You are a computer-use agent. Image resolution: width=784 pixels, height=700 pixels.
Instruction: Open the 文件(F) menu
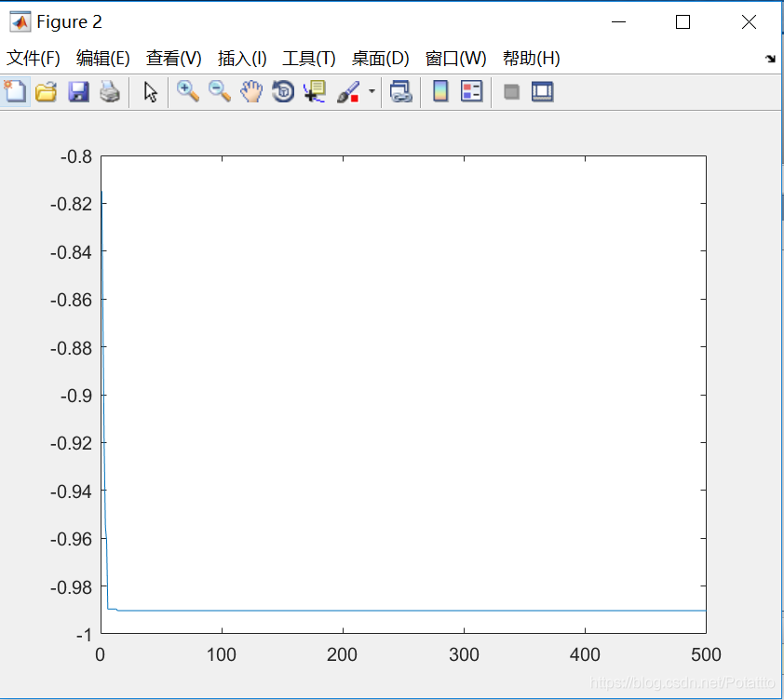click(x=33, y=59)
